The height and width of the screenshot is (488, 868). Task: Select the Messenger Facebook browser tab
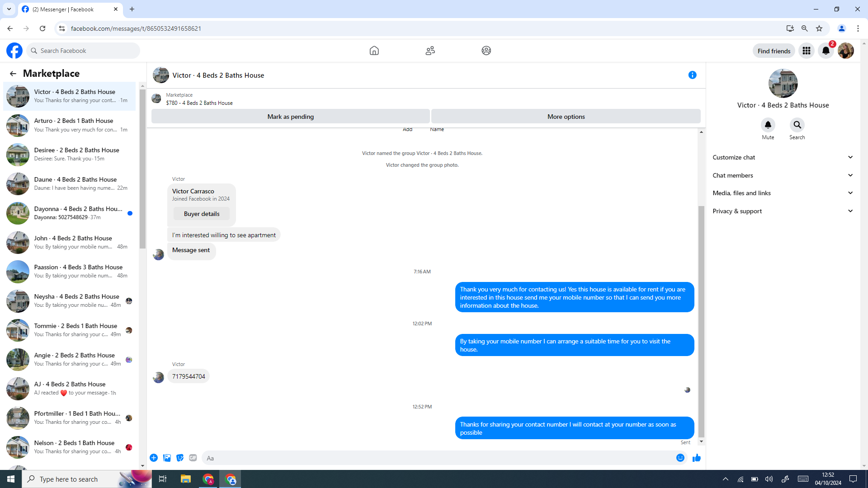tap(70, 9)
